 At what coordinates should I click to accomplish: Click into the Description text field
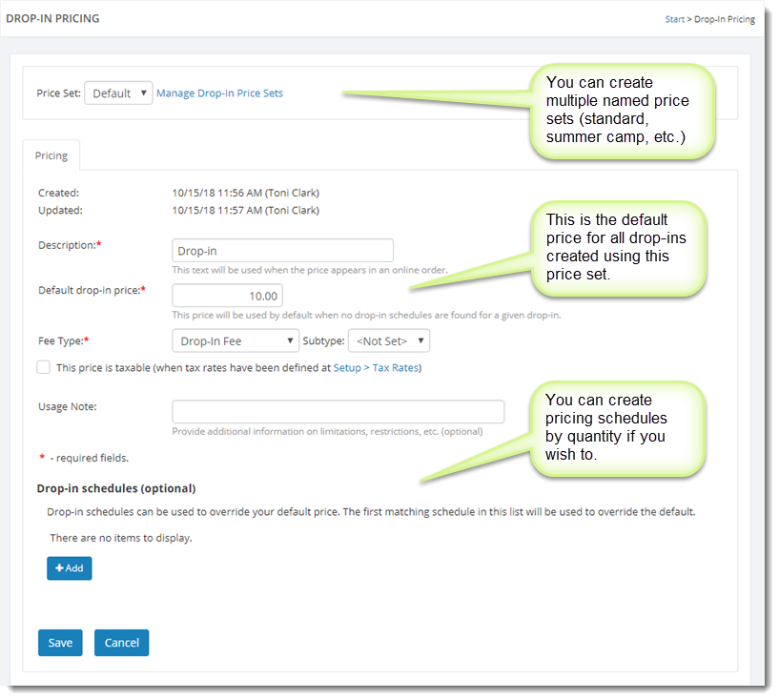tap(282, 251)
